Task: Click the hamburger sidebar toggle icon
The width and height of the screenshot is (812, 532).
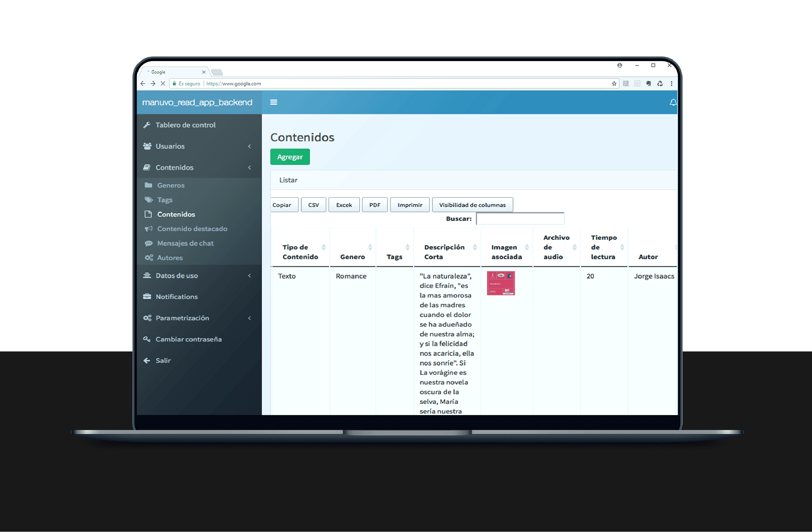Action: tap(273, 102)
